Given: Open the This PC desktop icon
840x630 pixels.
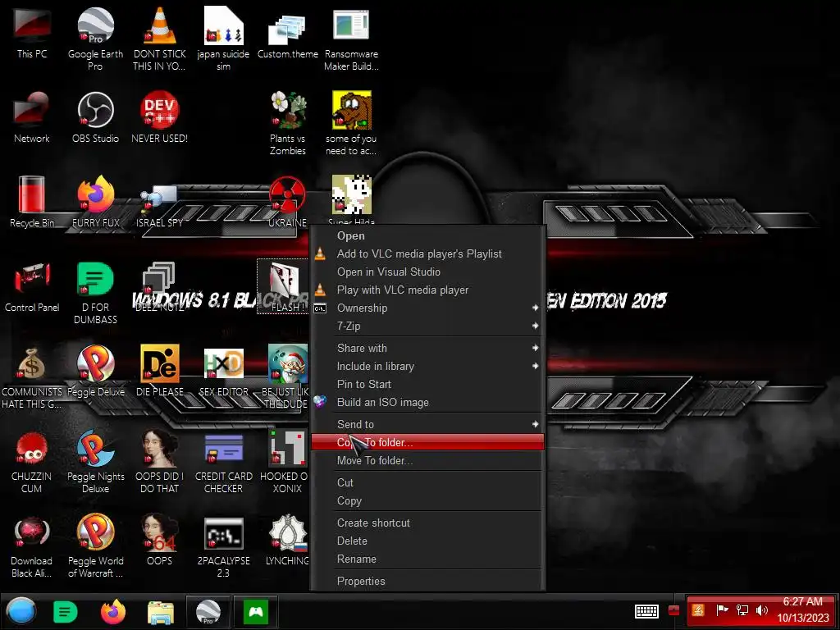Looking at the screenshot, I should point(32,33).
